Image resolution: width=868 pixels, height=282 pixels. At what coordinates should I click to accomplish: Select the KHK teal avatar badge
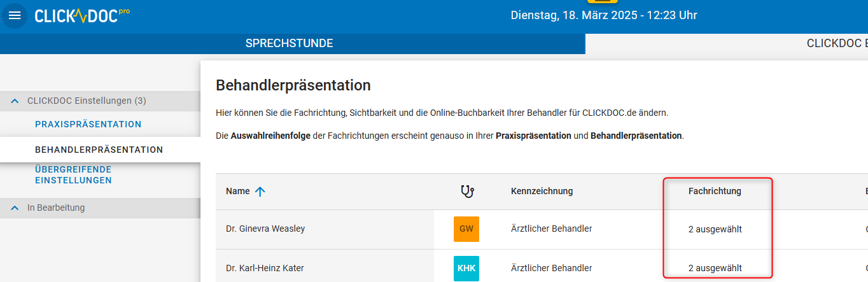click(x=466, y=268)
